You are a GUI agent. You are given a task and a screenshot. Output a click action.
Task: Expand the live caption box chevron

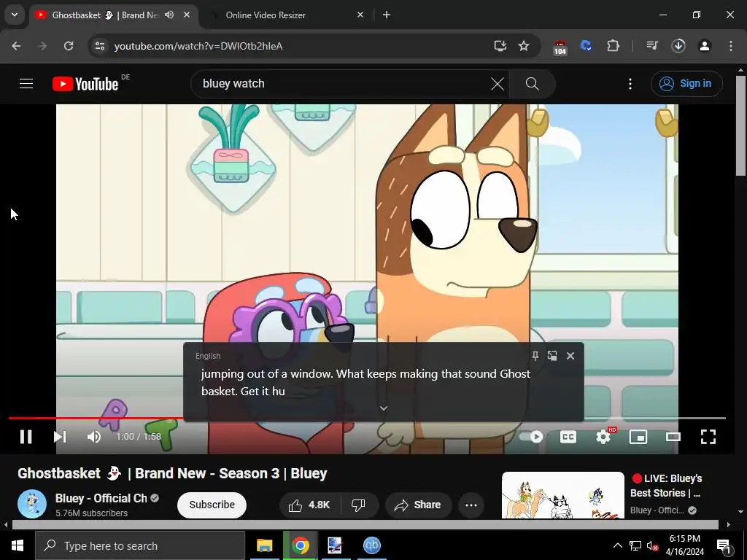click(384, 408)
